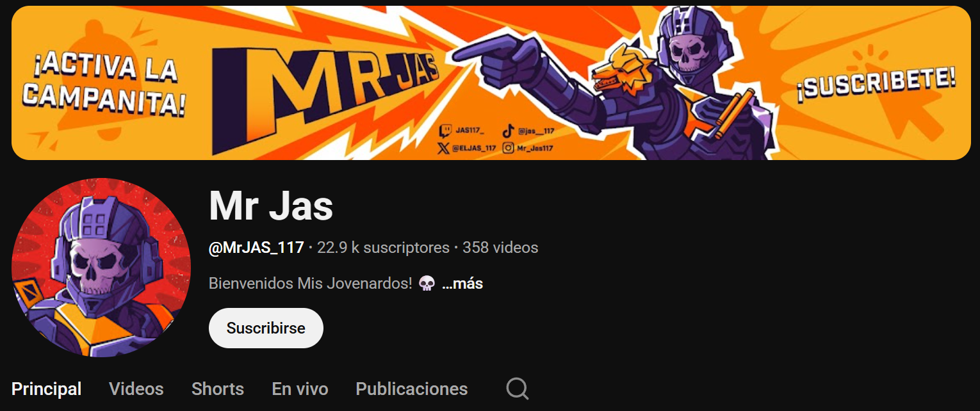Viewport: 980px width, 411px height.
Task: Click the Mr Jas channel title
Action: click(x=271, y=205)
